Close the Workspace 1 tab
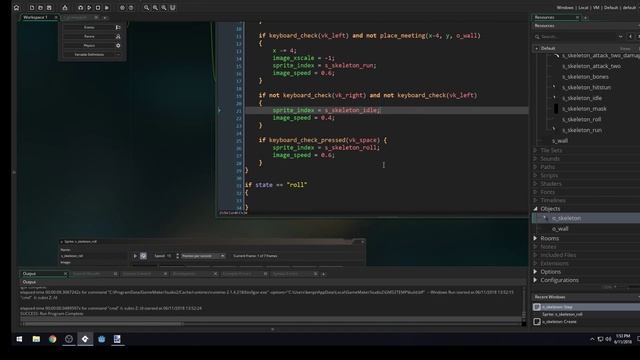 point(56,17)
